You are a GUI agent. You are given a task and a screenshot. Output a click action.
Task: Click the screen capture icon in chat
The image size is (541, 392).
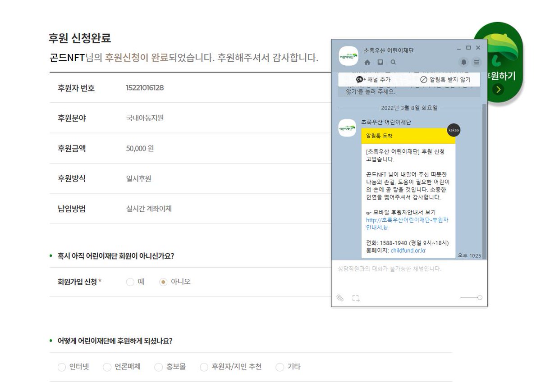(356, 298)
